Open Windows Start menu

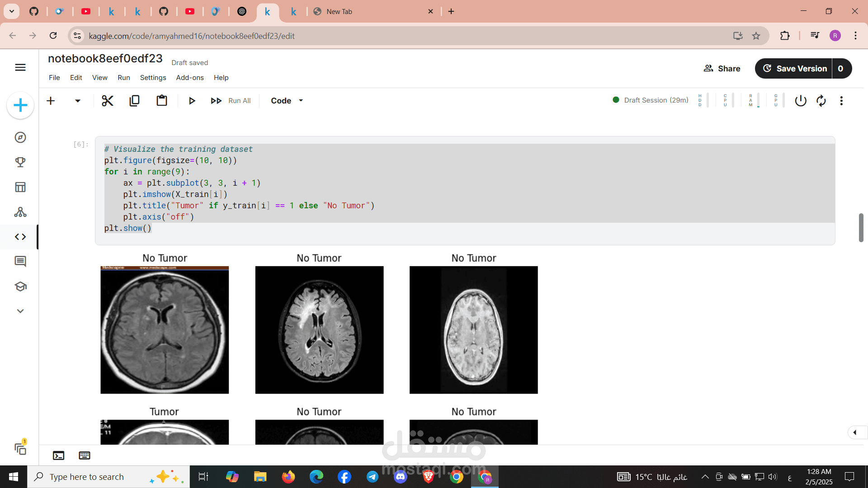click(14, 477)
